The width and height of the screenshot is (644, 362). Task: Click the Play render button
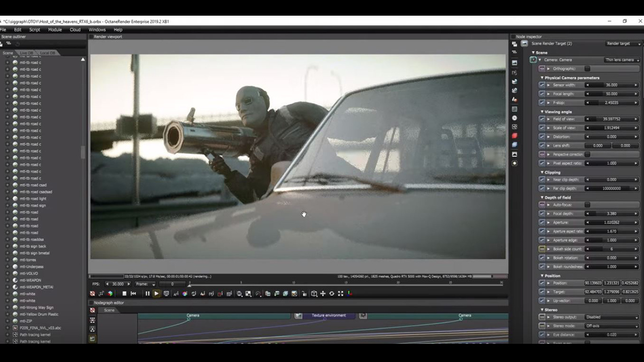pos(156,294)
